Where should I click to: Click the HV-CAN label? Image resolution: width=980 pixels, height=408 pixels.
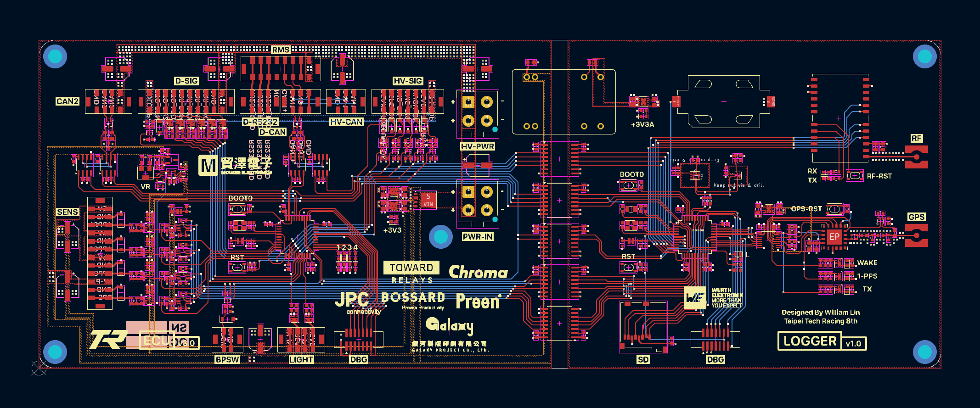(346, 122)
